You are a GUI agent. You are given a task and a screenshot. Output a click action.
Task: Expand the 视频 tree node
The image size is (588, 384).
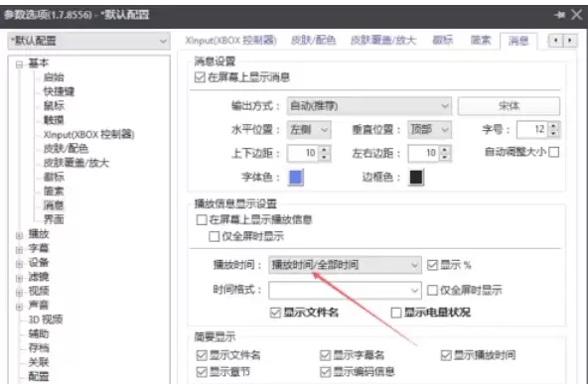point(20,292)
